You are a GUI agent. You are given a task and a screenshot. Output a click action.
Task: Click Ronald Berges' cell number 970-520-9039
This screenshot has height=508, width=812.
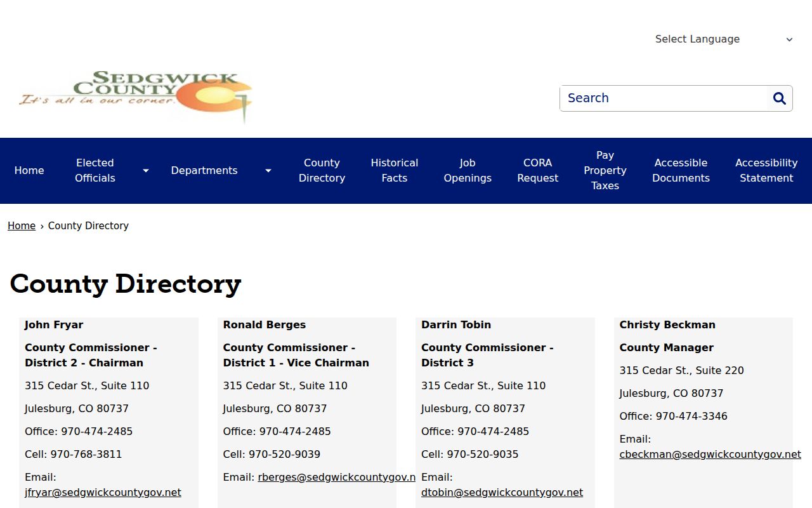click(x=284, y=455)
